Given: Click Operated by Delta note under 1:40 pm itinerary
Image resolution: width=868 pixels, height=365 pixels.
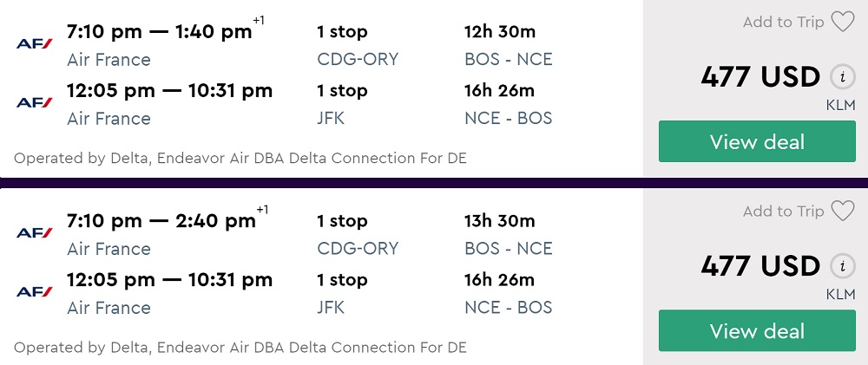Looking at the screenshot, I should click(240, 159).
